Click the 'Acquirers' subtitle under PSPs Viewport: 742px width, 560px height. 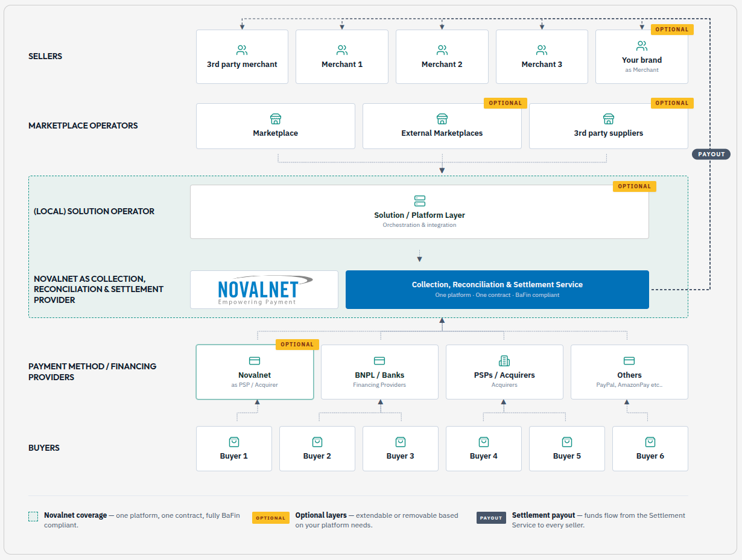click(x=504, y=385)
